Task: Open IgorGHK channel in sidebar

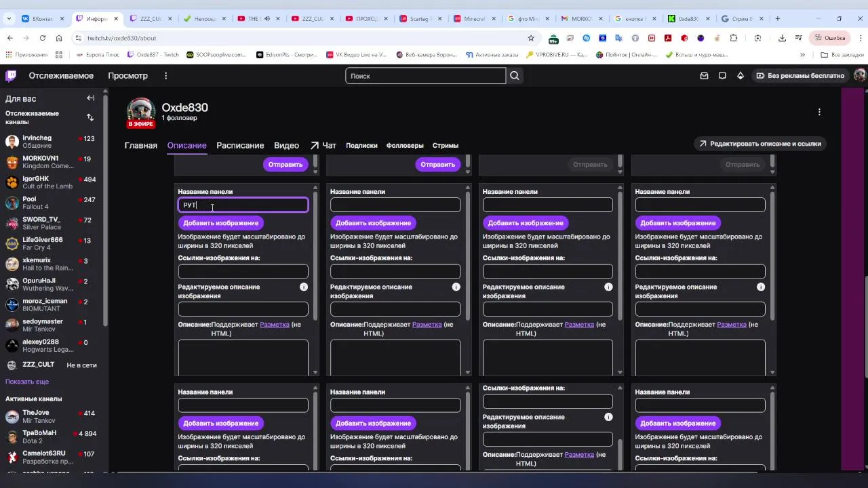Action: pos(51,182)
